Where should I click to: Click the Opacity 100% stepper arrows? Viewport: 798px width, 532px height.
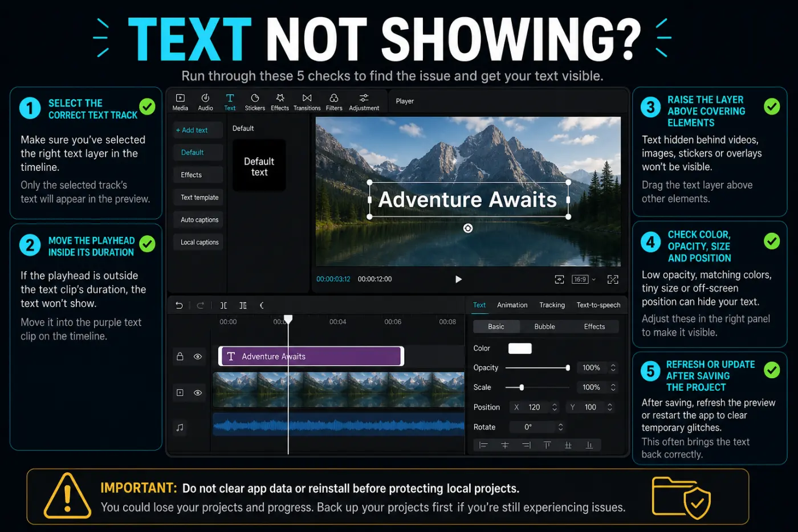tap(613, 368)
